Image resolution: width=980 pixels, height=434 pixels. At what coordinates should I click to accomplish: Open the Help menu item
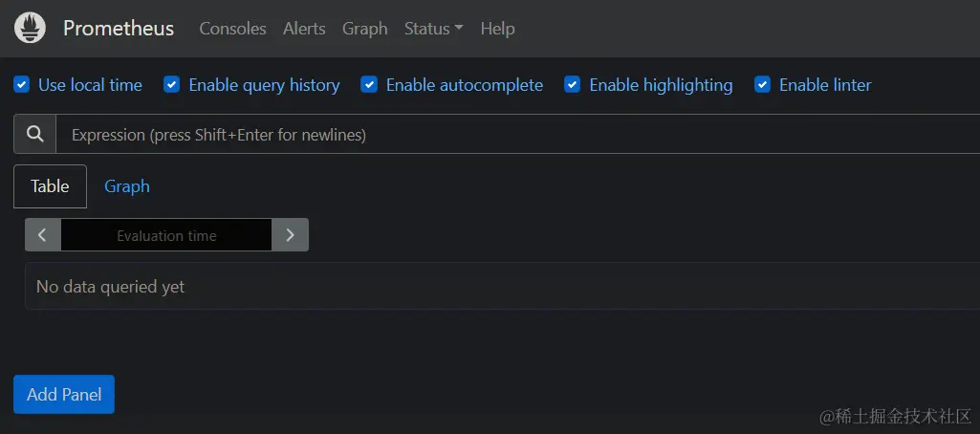(x=497, y=29)
